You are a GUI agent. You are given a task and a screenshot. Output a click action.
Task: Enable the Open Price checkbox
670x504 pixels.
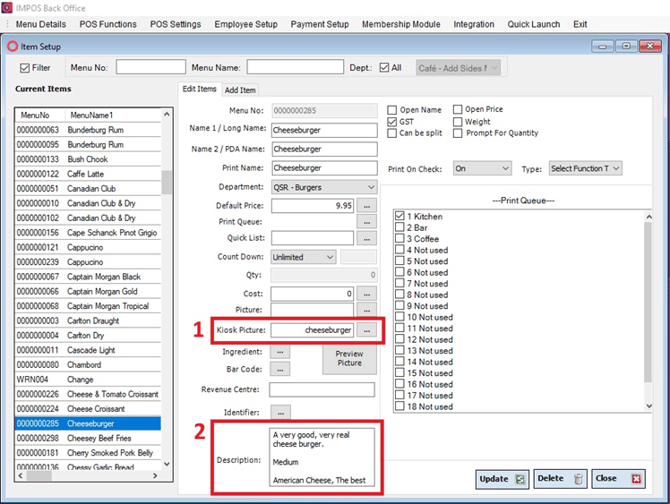[458, 109]
